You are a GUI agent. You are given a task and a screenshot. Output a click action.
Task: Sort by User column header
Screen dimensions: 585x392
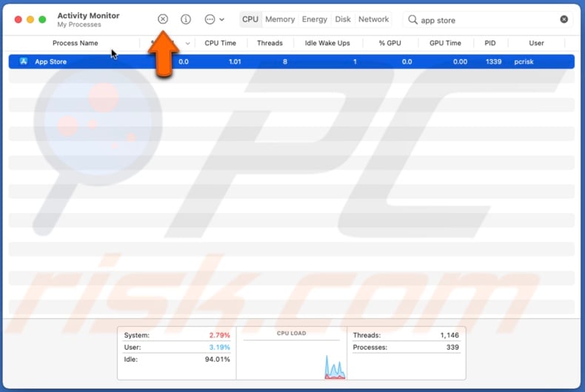pos(536,43)
